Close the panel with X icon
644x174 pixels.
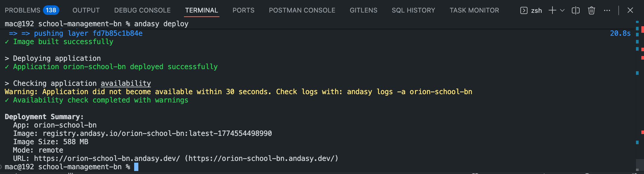point(630,10)
